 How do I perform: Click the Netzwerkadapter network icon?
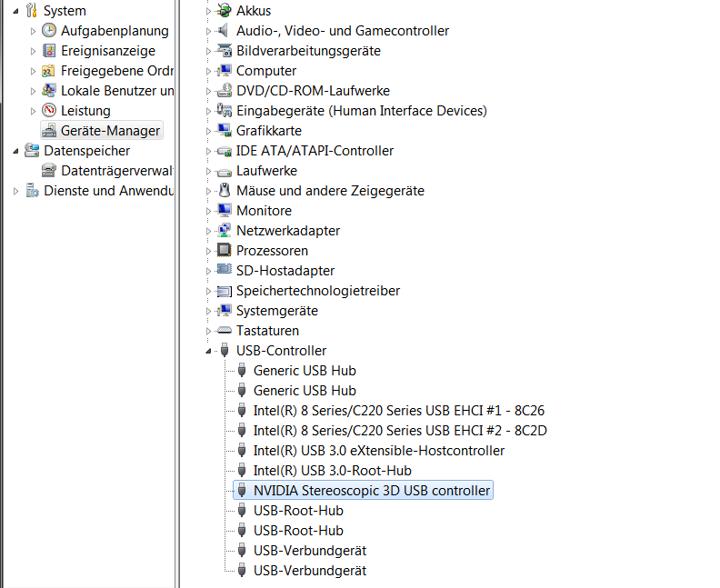224,231
